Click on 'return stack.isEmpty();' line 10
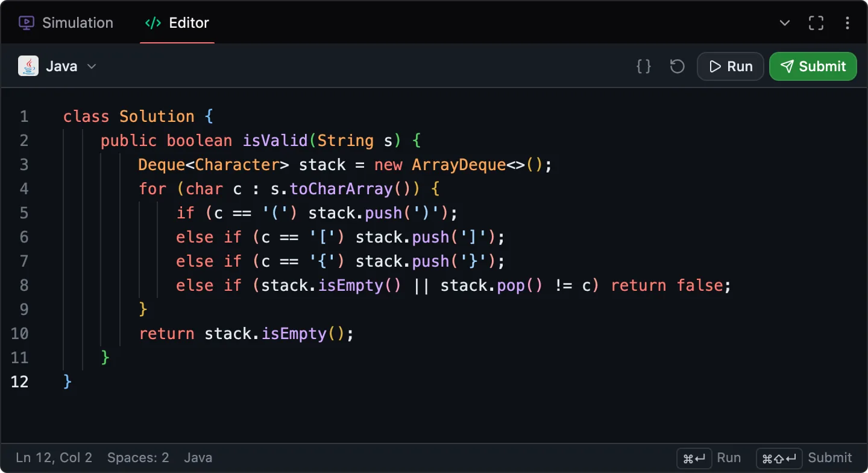Screen dimensions: 868x473 247,334
